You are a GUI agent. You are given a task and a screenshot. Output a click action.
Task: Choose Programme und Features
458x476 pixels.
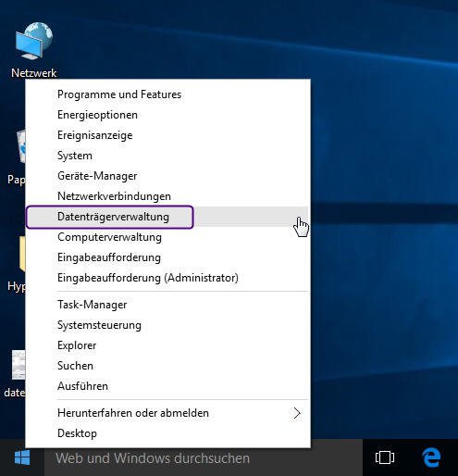point(167,94)
